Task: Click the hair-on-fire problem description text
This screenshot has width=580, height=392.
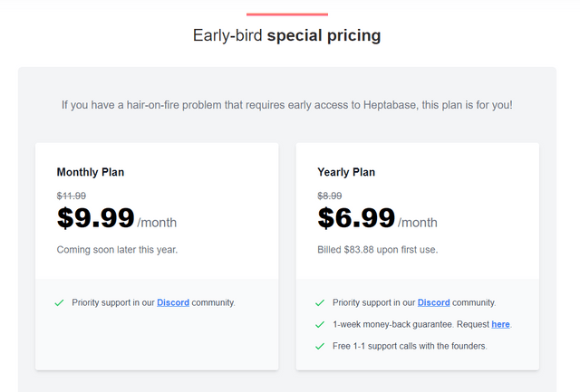Action: [287, 105]
